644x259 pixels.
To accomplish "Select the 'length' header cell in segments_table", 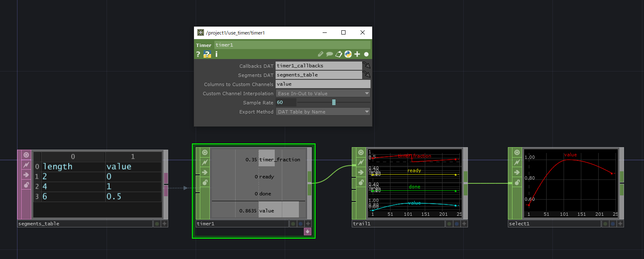I will click(73, 167).
